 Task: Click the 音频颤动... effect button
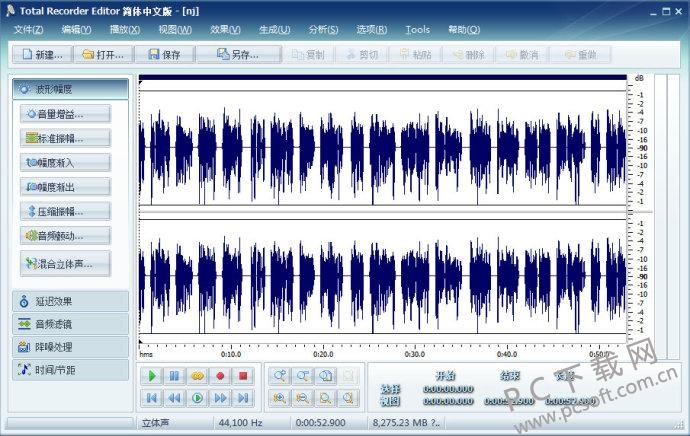tap(65, 236)
